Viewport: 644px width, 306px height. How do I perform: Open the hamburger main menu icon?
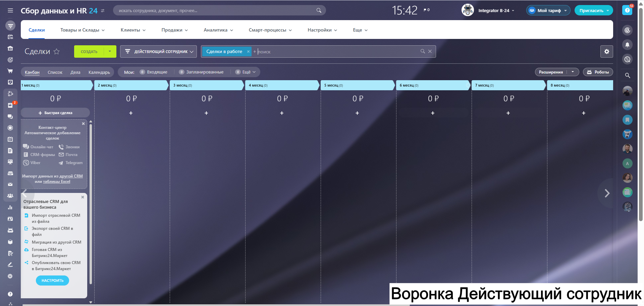click(10, 10)
